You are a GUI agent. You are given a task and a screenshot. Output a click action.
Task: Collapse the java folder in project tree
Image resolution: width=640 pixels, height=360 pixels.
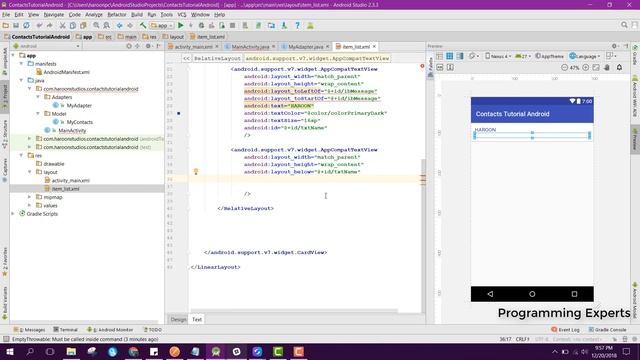click(x=21, y=80)
